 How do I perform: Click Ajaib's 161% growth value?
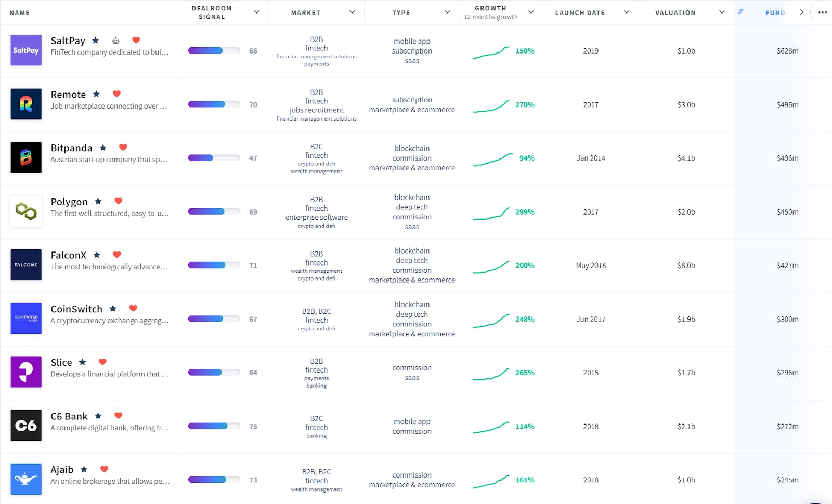525,480
